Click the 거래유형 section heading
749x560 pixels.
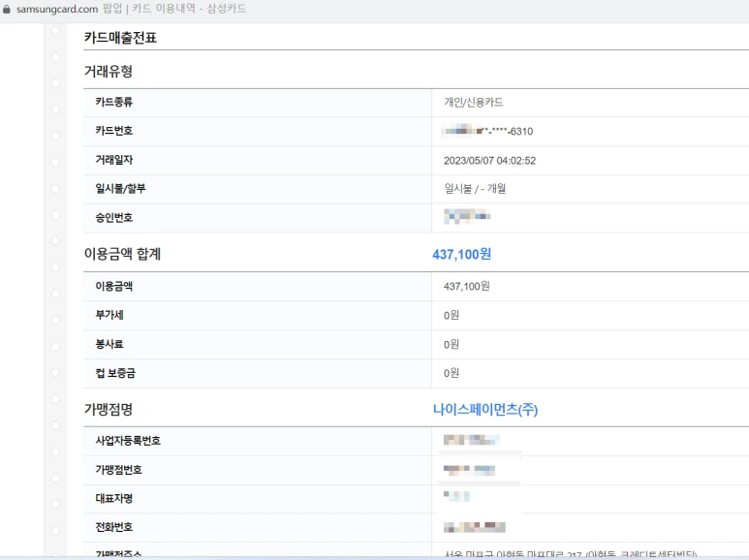pyautogui.click(x=109, y=71)
